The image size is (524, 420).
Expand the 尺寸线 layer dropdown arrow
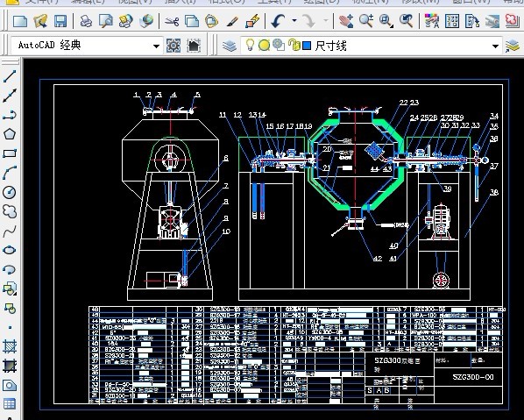tap(496, 46)
